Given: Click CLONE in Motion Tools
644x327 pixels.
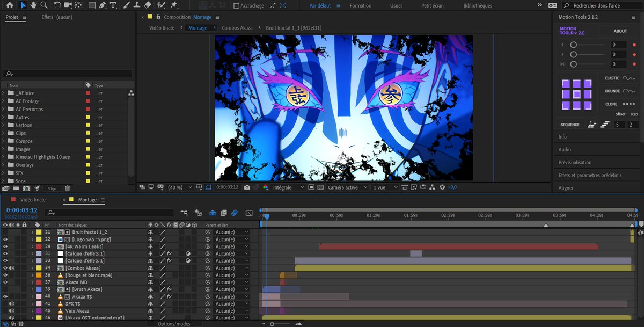Looking at the screenshot, I should 620,104.
